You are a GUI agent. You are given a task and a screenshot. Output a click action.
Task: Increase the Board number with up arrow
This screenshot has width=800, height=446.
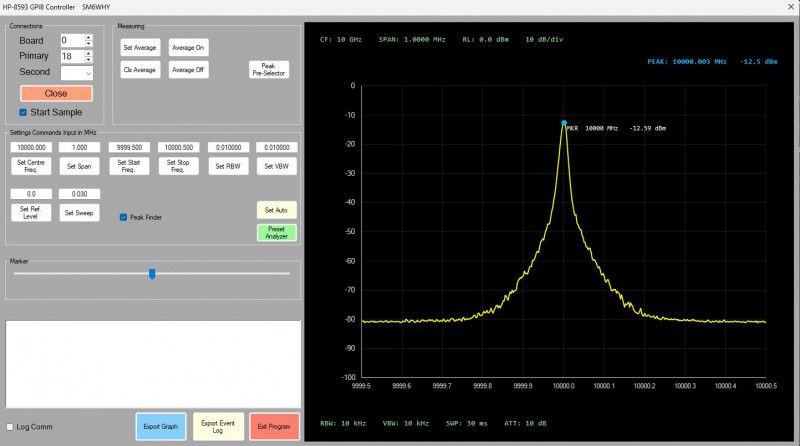[89, 37]
